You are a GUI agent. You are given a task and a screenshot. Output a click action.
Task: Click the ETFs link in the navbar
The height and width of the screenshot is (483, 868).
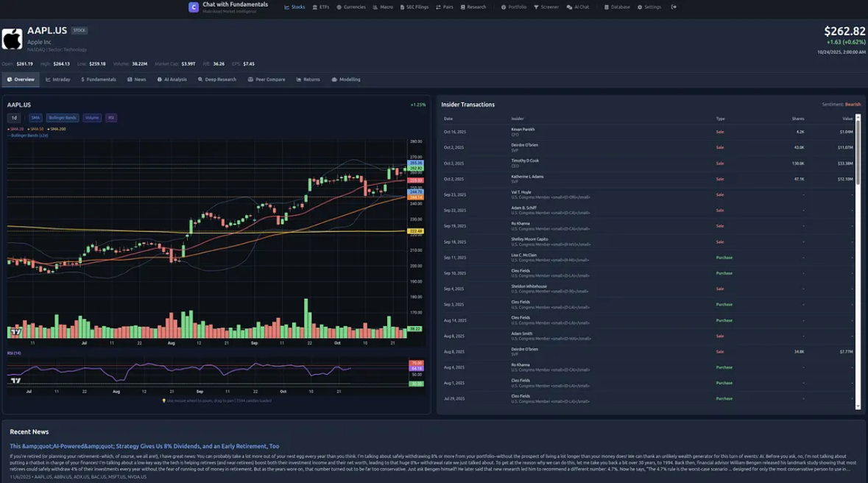tap(322, 7)
